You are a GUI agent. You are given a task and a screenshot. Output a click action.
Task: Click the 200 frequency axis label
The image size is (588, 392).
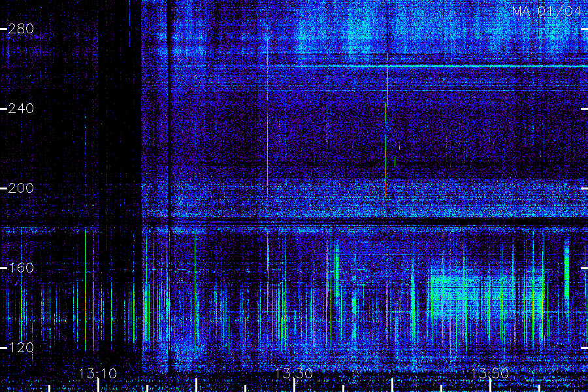pyautogui.click(x=21, y=188)
